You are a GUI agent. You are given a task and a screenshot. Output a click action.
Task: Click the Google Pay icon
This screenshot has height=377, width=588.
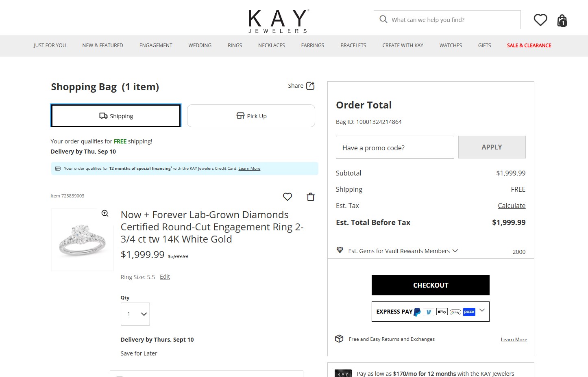tap(455, 312)
